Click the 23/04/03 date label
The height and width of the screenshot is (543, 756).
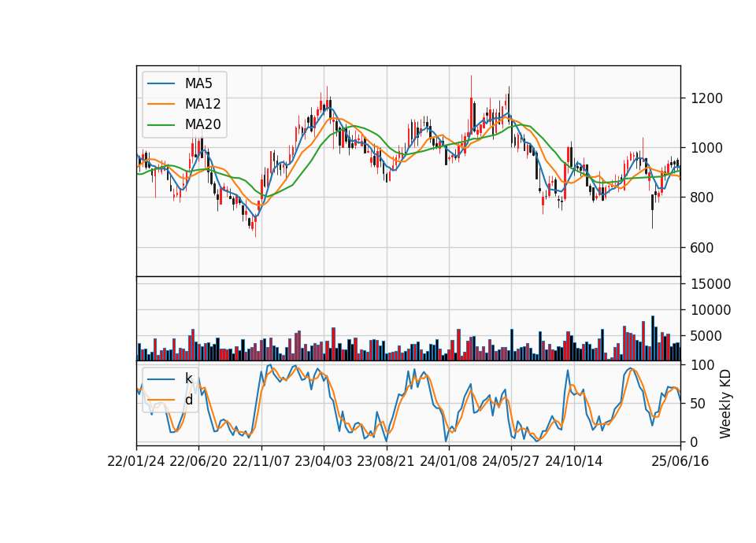324,462
